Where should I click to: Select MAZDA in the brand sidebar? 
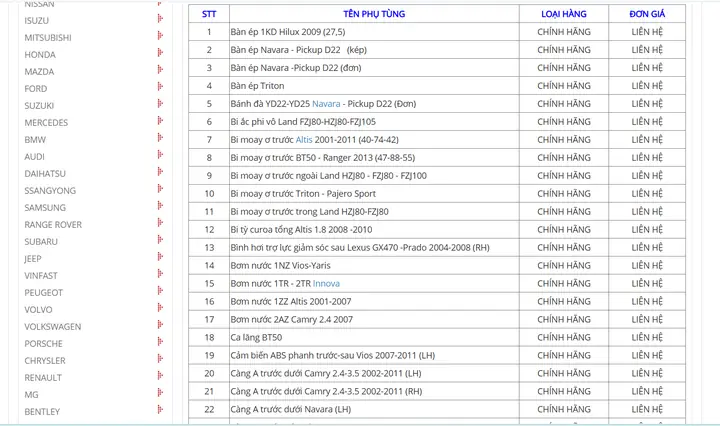(39, 72)
